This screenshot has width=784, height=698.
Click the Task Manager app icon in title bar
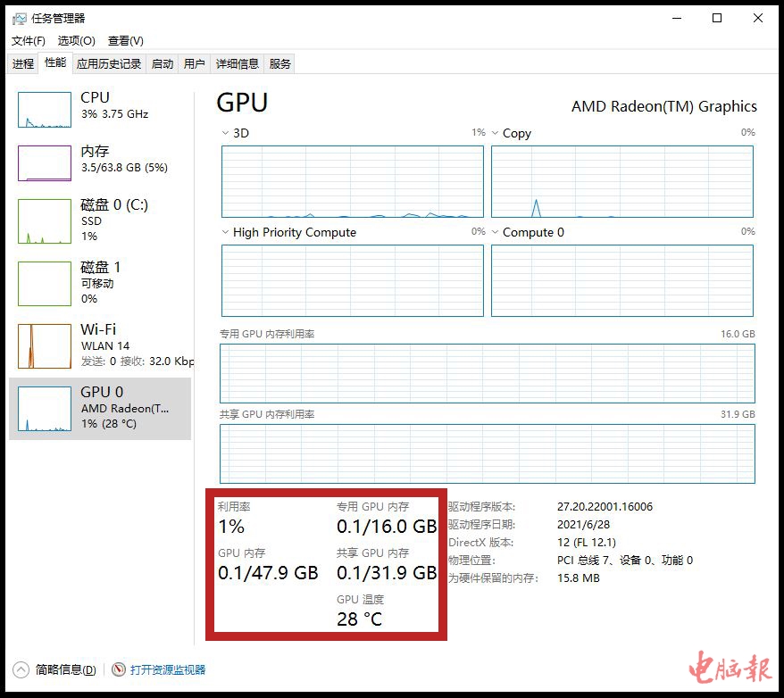pyautogui.click(x=19, y=18)
